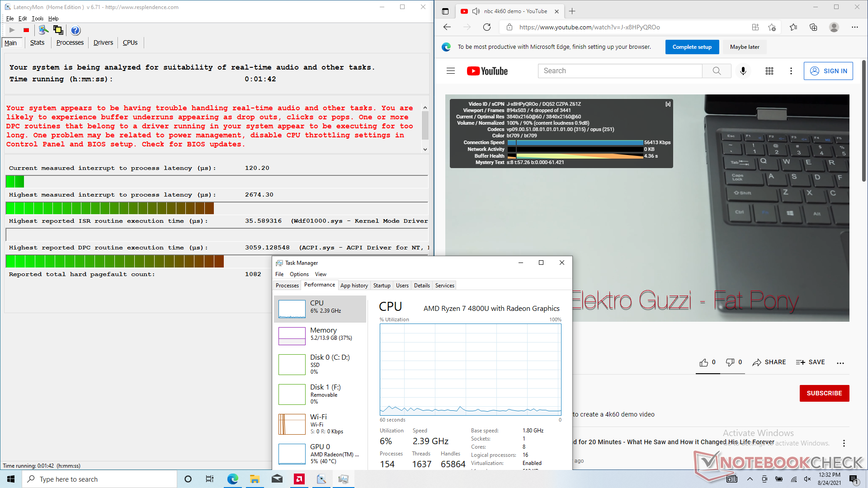Expand more actions ellipsis beside SAVE
The height and width of the screenshot is (488, 868).
coord(840,363)
